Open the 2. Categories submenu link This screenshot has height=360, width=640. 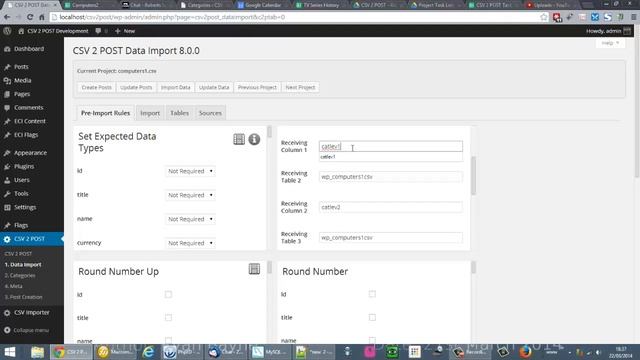20,276
